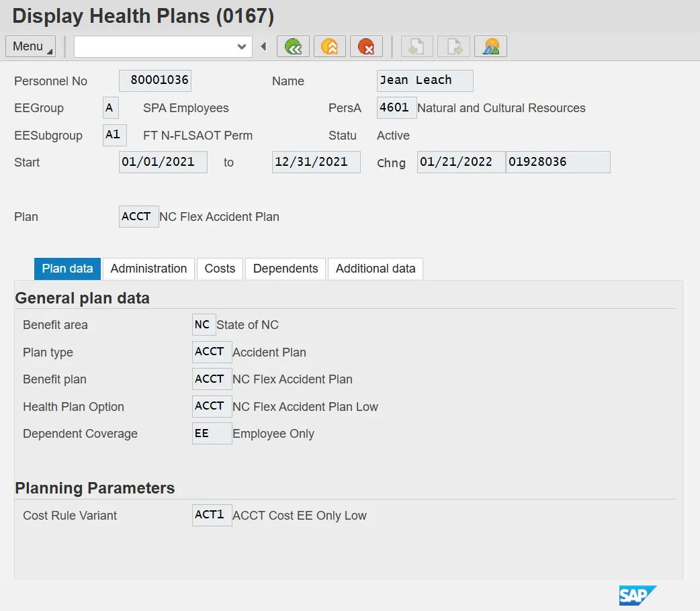Switch to the Plan data tab
Screen dimensions: 700x611
click(67, 269)
